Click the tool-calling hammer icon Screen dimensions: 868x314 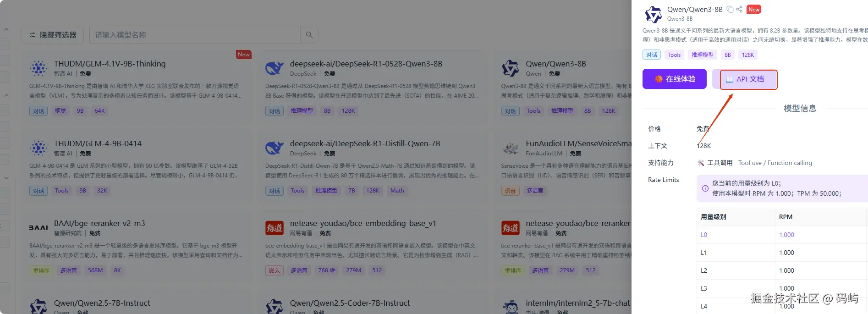(x=701, y=163)
